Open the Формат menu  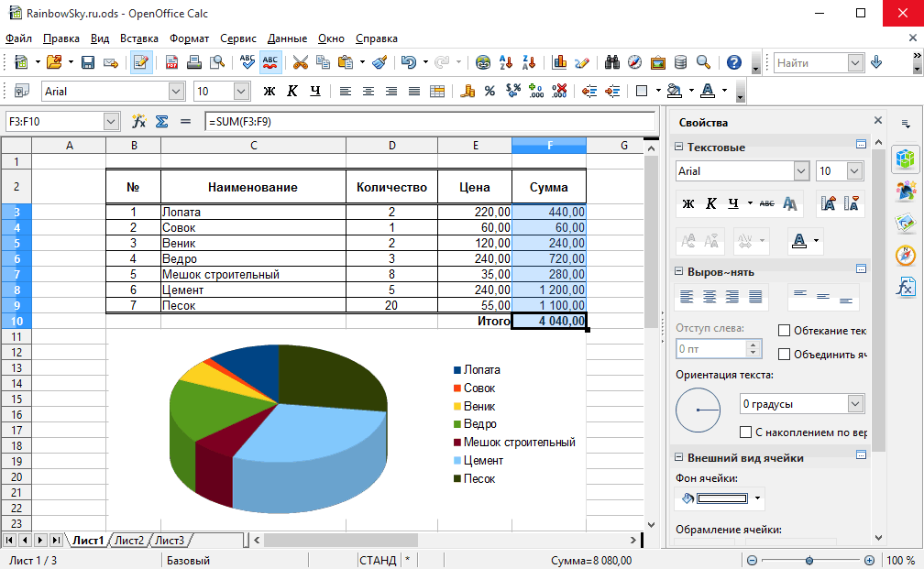[x=189, y=38]
